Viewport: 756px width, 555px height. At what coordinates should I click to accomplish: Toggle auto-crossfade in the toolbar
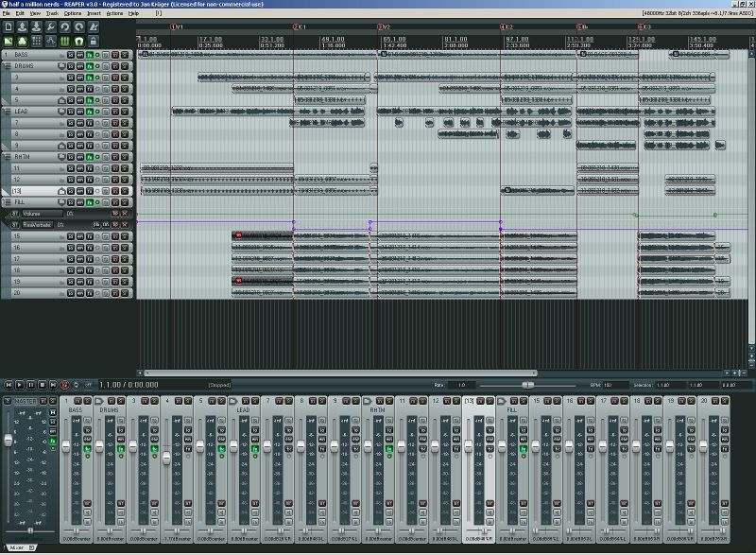pyautogui.click(x=9, y=42)
